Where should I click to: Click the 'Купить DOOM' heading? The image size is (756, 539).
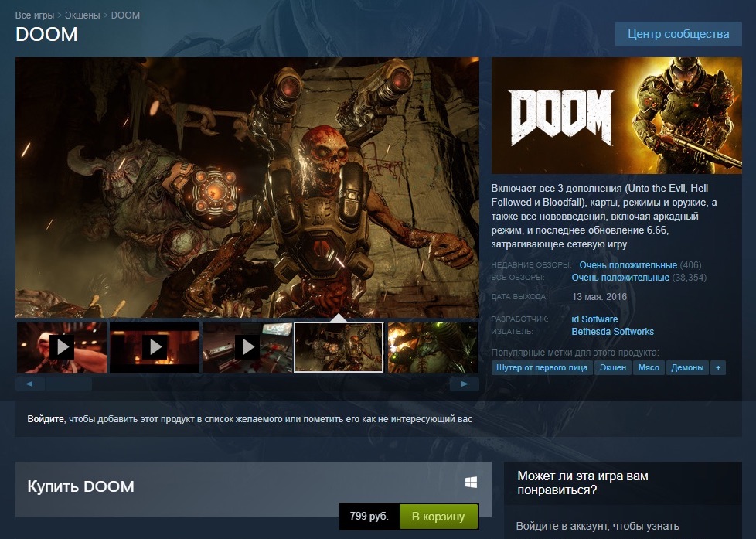click(80, 486)
